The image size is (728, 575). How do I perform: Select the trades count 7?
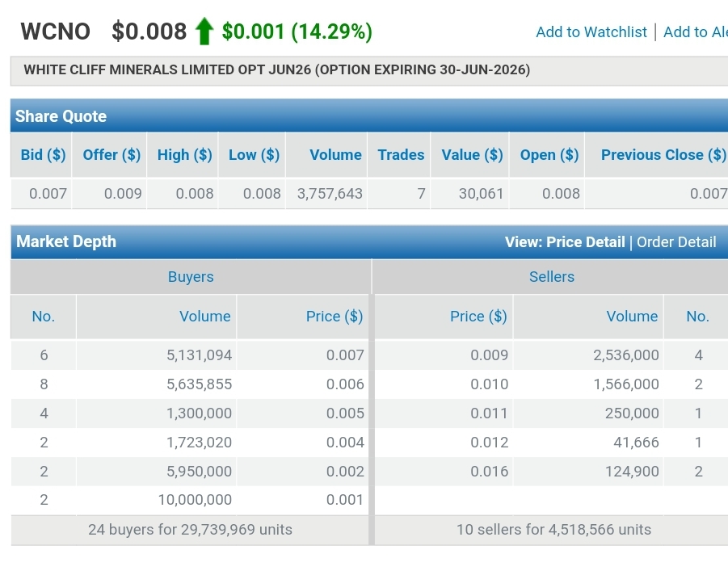pos(421,194)
